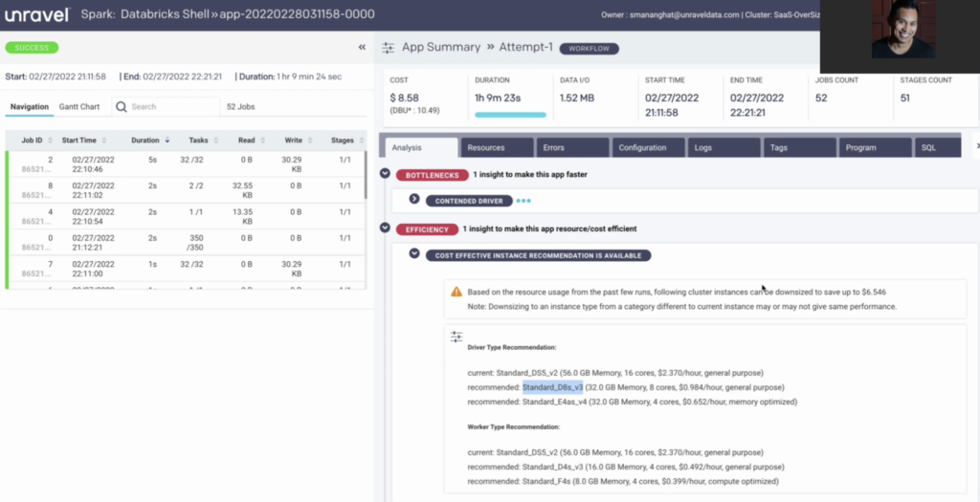Image resolution: width=980 pixels, height=502 pixels.
Task: Collapse the Efficiency section
Action: [385, 228]
